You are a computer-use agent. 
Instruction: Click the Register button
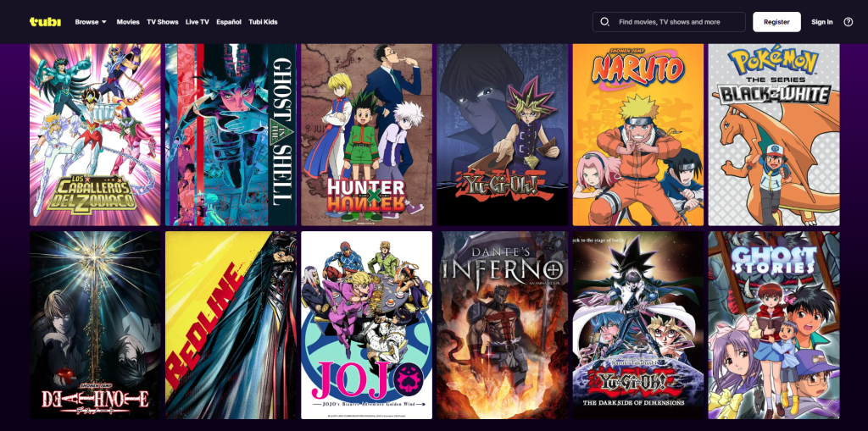click(776, 22)
